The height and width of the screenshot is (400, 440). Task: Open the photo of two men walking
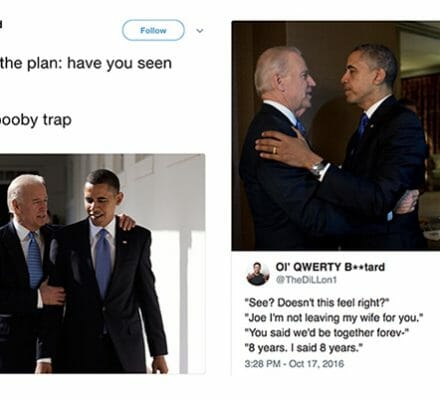102,264
